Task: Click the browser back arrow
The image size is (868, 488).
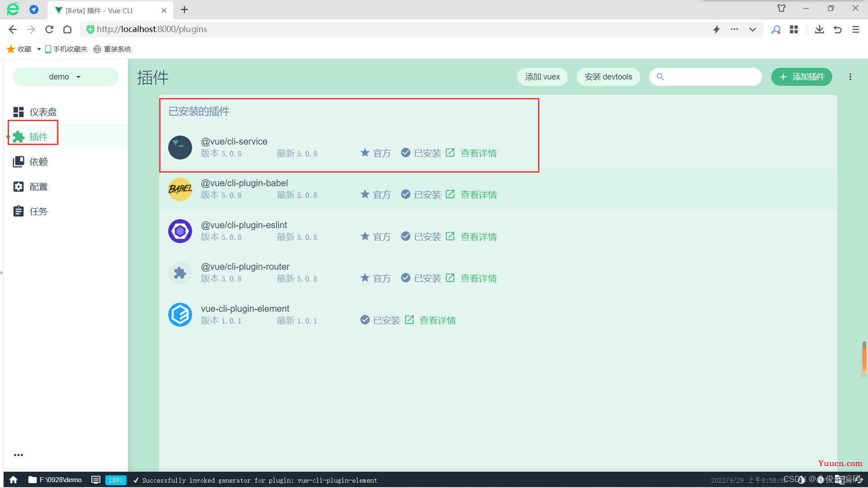Action: point(13,29)
